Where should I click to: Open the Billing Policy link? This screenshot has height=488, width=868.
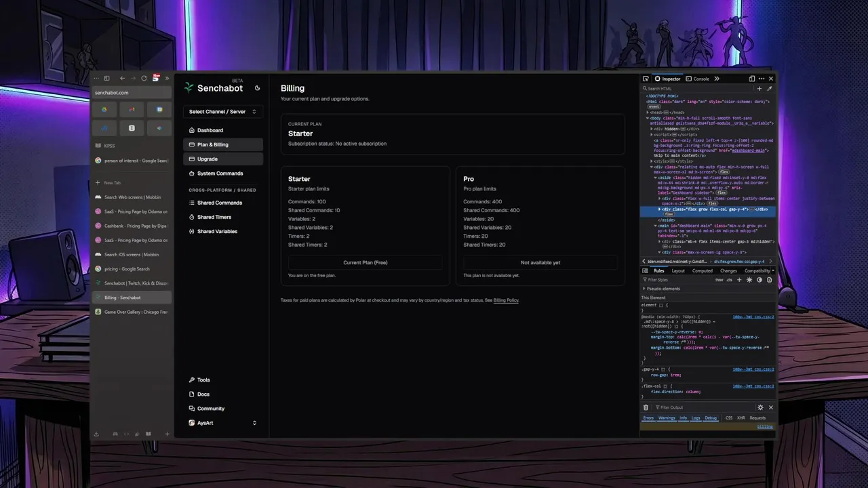pyautogui.click(x=506, y=300)
